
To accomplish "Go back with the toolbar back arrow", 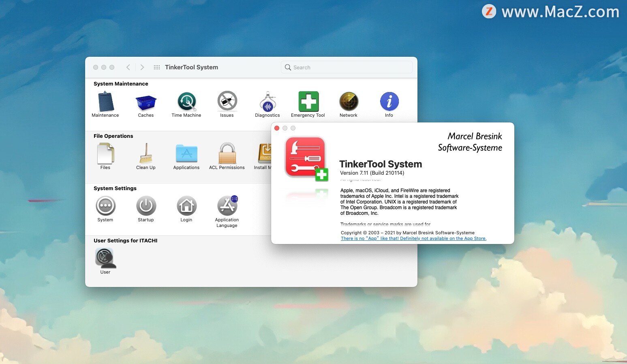I will pos(128,67).
